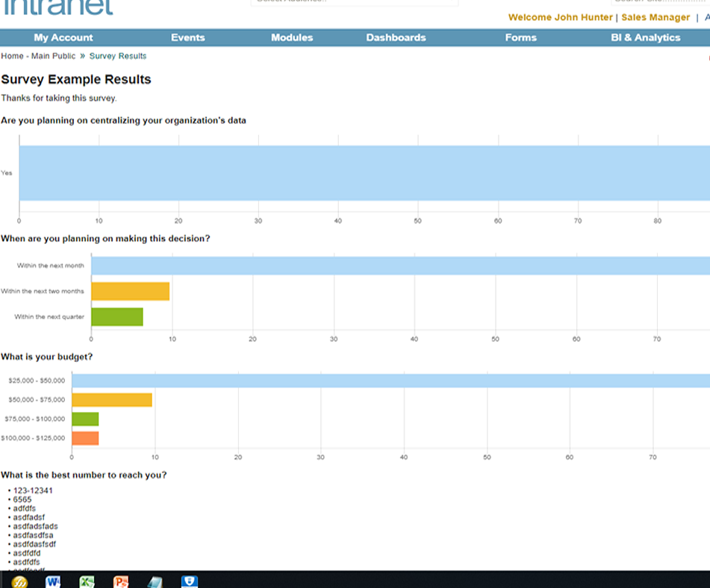Viewport: 710px width, 588px height.
Task: Open the My Account menu
Action: click(63, 37)
